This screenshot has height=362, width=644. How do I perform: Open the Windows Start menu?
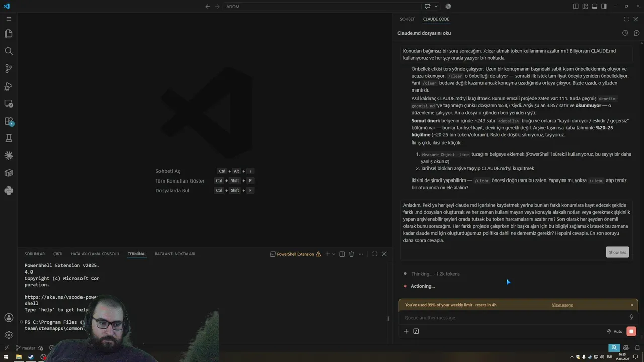[7, 357]
